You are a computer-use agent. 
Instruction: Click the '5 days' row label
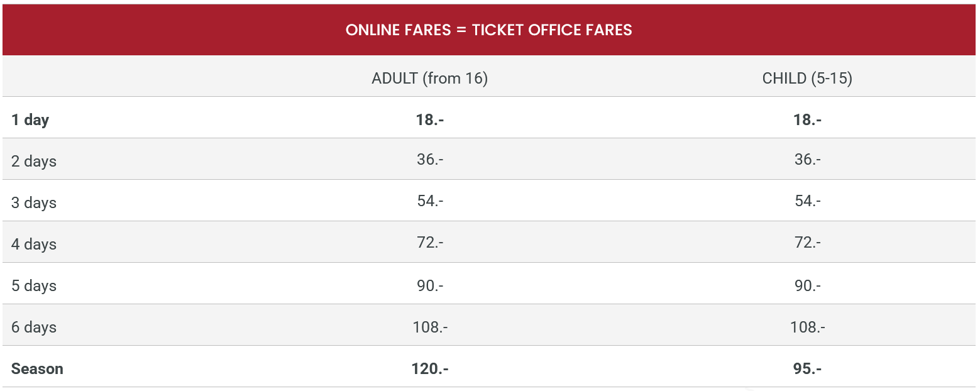point(34,286)
